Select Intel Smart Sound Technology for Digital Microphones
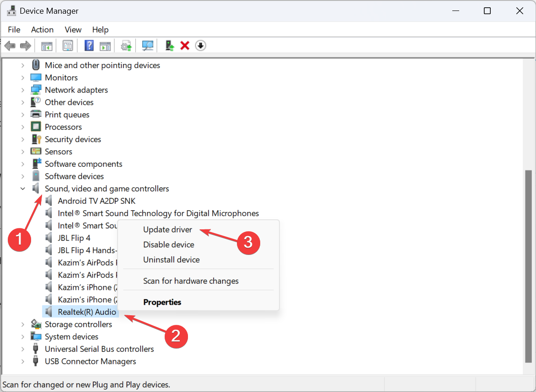 click(158, 213)
